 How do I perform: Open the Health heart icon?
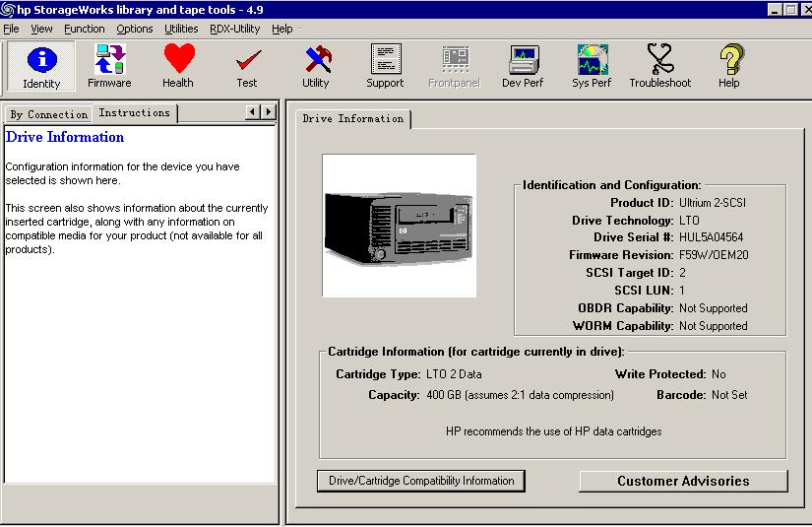[x=178, y=66]
